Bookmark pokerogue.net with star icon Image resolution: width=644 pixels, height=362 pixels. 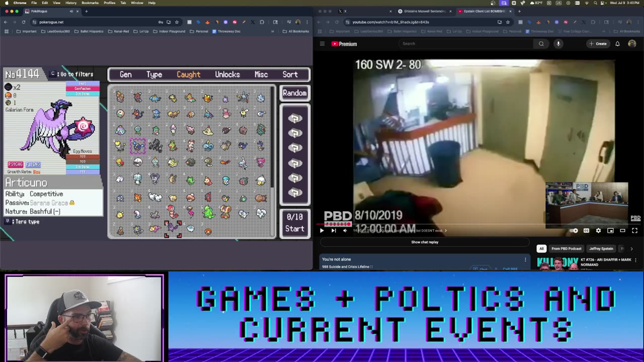coord(177,22)
